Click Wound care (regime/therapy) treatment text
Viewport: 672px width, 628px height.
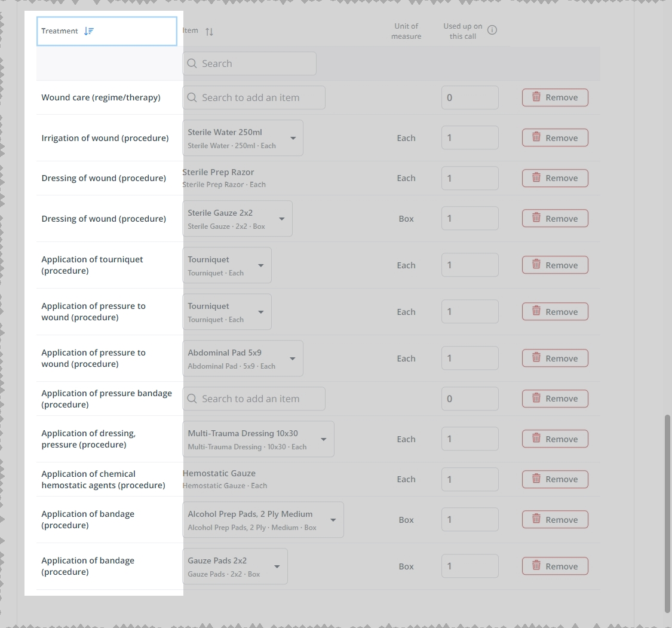[x=101, y=98]
